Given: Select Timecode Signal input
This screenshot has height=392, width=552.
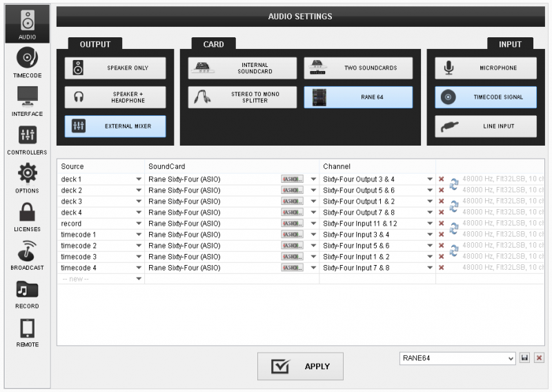Looking at the screenshot, I should (x=486, y=97).
